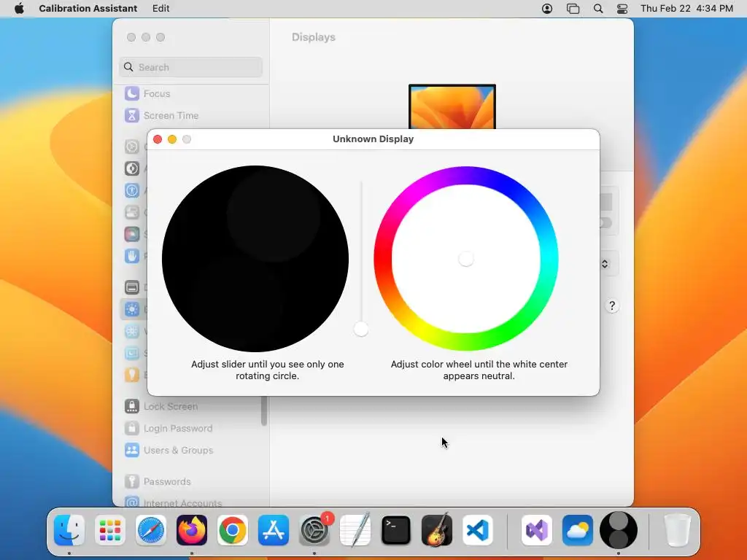Click the black rotating circle preview
The image size is (747, 560).
click(255, 259)
